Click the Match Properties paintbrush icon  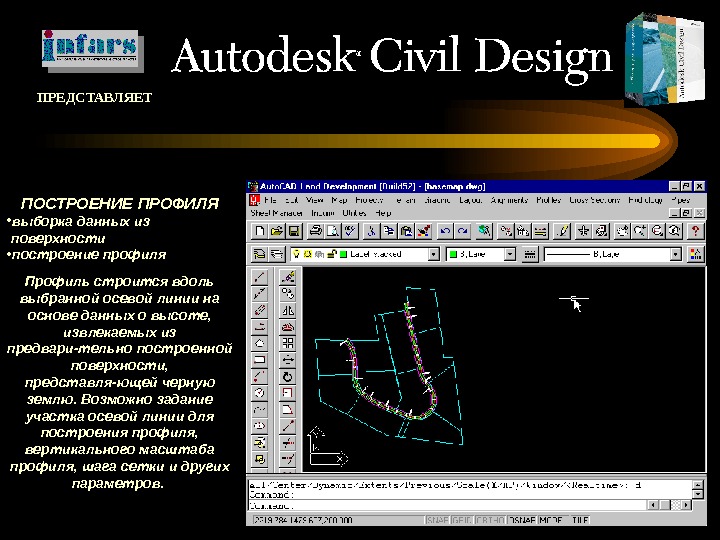click(424, 231)
